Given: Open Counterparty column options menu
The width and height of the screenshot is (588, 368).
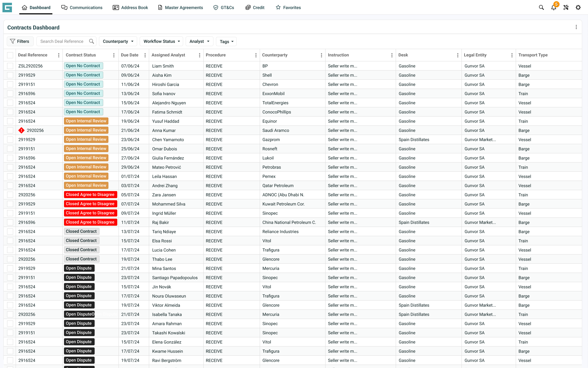Looking at the screenshot, I should click(x=321, y=55).
